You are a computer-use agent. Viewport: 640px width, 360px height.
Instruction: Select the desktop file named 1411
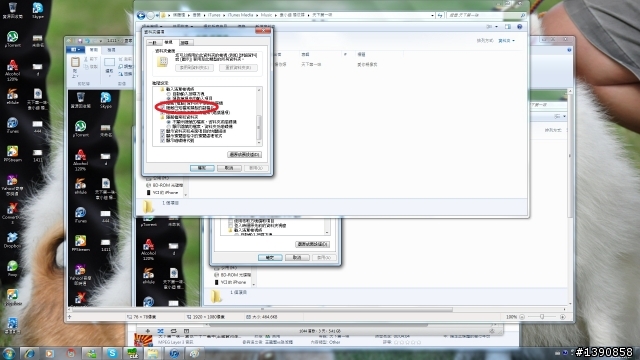point(38,156)
